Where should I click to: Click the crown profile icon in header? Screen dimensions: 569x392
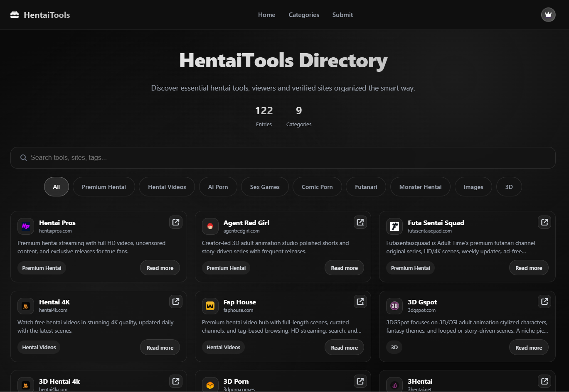[x=548, y=15]
